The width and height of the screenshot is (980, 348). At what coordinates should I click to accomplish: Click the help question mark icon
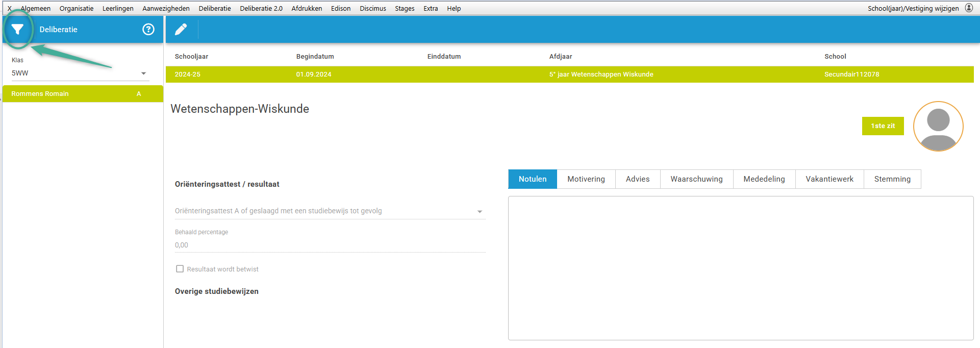[x=148, y=30]
